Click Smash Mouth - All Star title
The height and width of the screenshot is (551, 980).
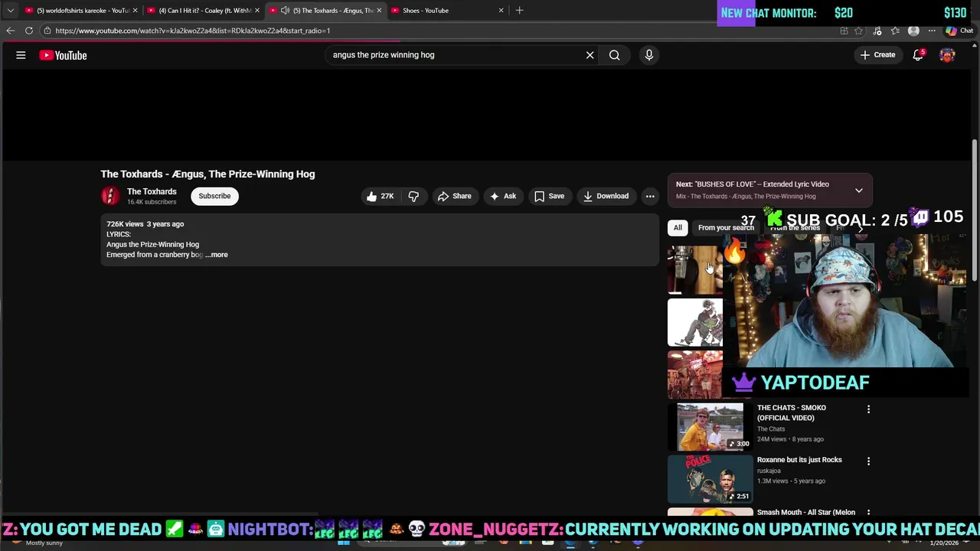[806, 513]
